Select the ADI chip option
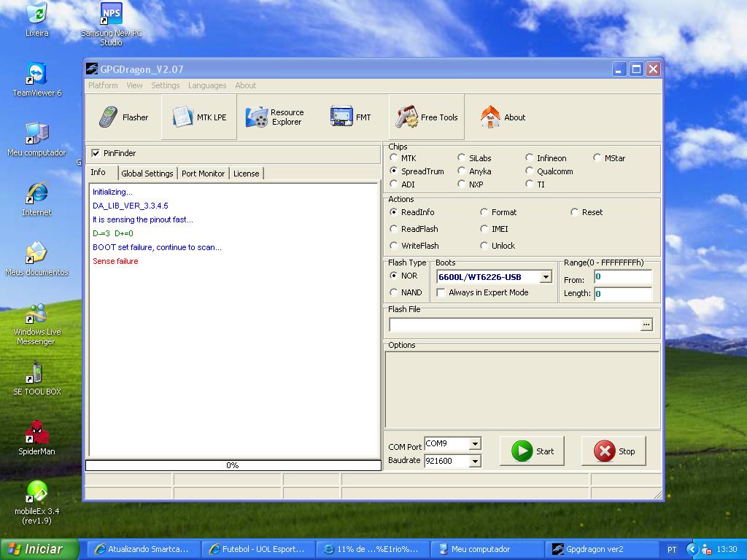The height and width of the screenshot is (560, 747). point(393,184)
